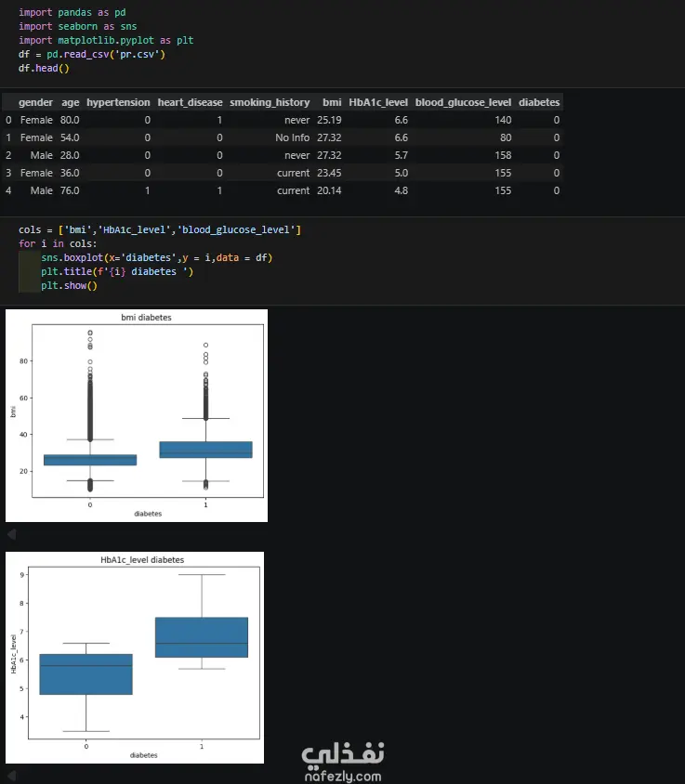This screenshot has height=784, width=685.
Task: Click the HbA1c_level column header
Action: [378, 102]
